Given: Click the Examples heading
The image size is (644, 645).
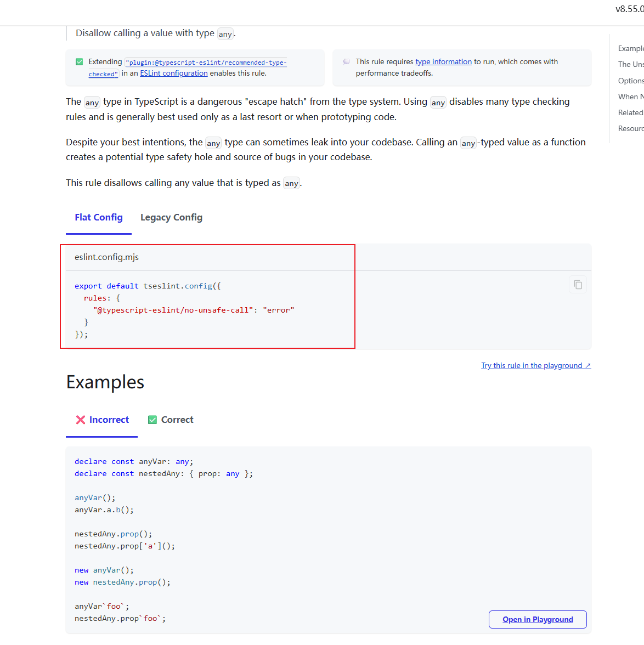Looking at the screenshot, I should pyautogui.click(x=105, y=382).
